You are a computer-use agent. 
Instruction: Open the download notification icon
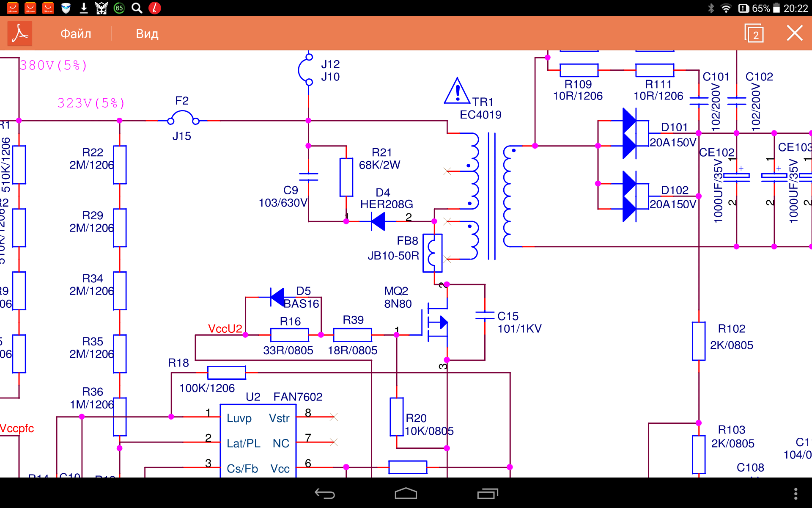(84, 8)
